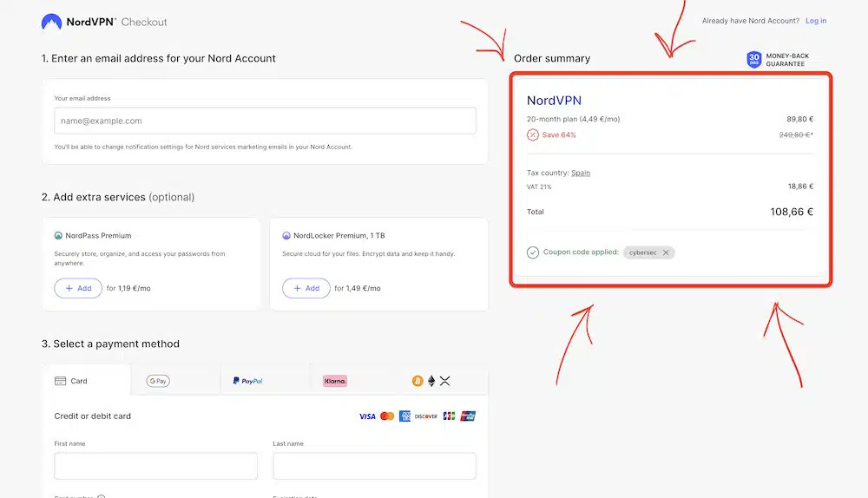Click the VAT 21% label
This screenshot has height=498, width=868.
coord(539,187)
